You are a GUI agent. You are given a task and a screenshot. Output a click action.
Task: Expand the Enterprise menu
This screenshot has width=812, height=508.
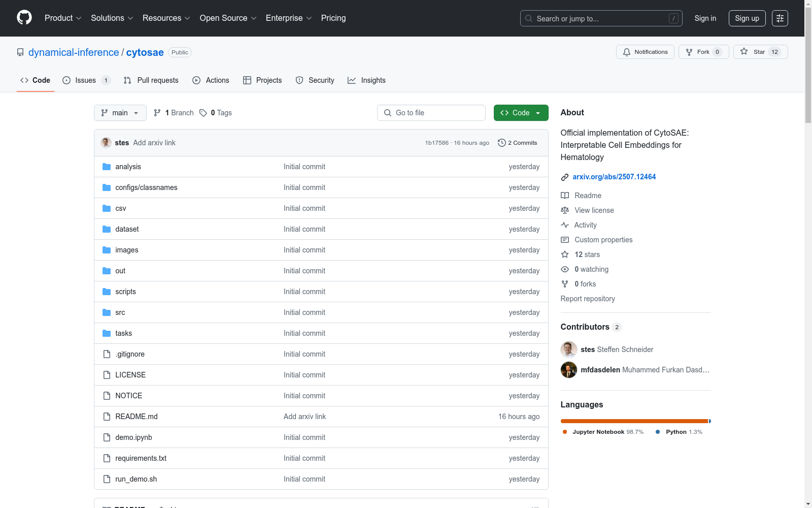click(289, 18)
